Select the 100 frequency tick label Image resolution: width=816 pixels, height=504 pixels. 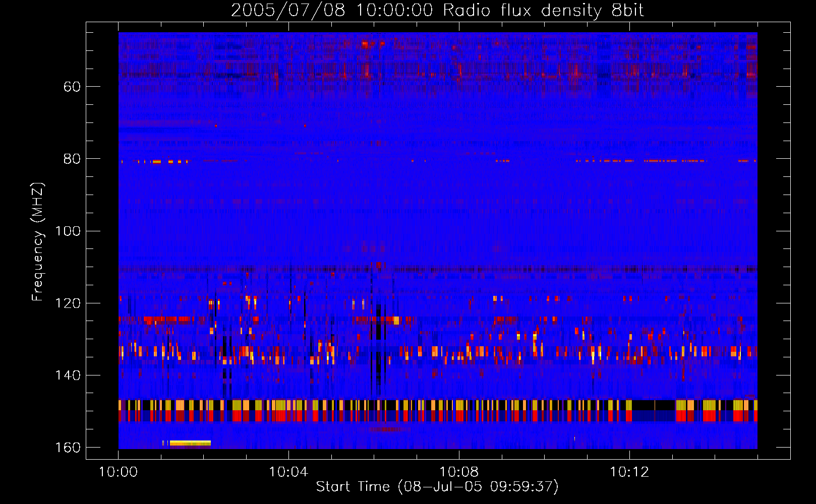(68, 231)
